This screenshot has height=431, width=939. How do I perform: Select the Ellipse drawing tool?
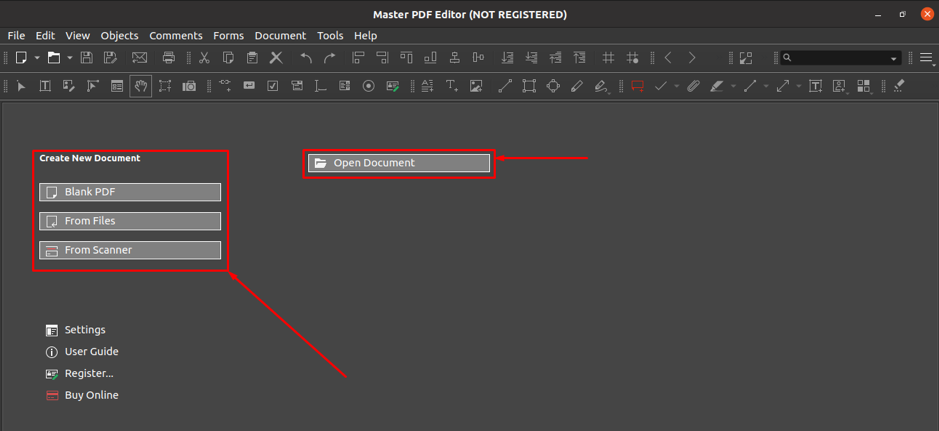pyautogui.click(x=553, y=86)
